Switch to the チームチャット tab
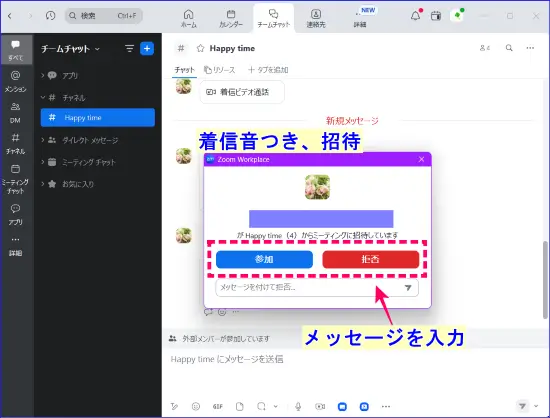Screen dimensions: 550x418 (x=274, y=19)
